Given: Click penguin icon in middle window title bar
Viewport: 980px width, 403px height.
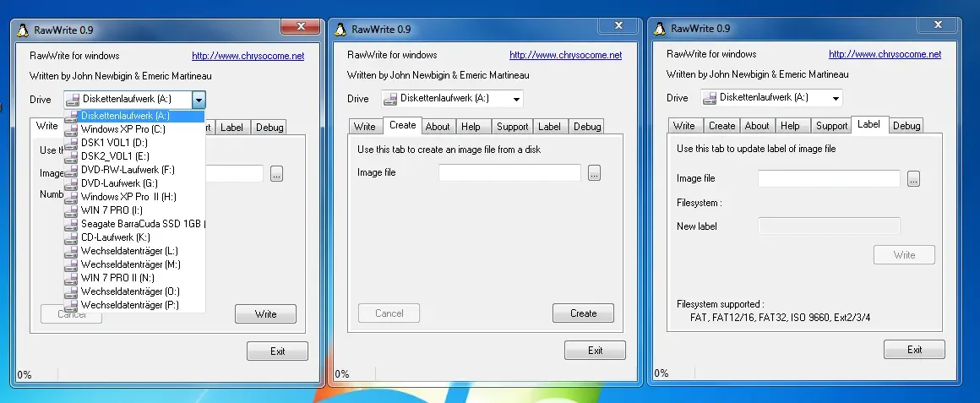Looking at the screenshot, I should point(340,30).
